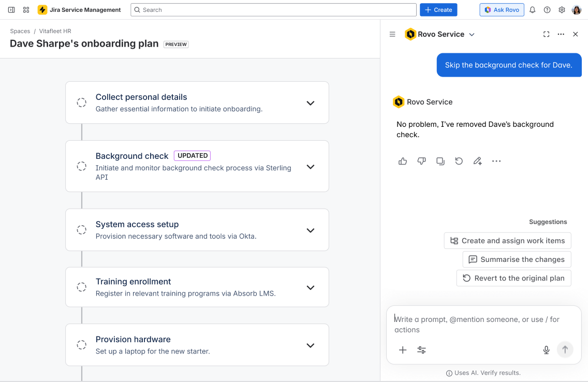Viewport: 588px width, 382px height.
Task: Copy Rovo's response message
Action: [440, 161]
